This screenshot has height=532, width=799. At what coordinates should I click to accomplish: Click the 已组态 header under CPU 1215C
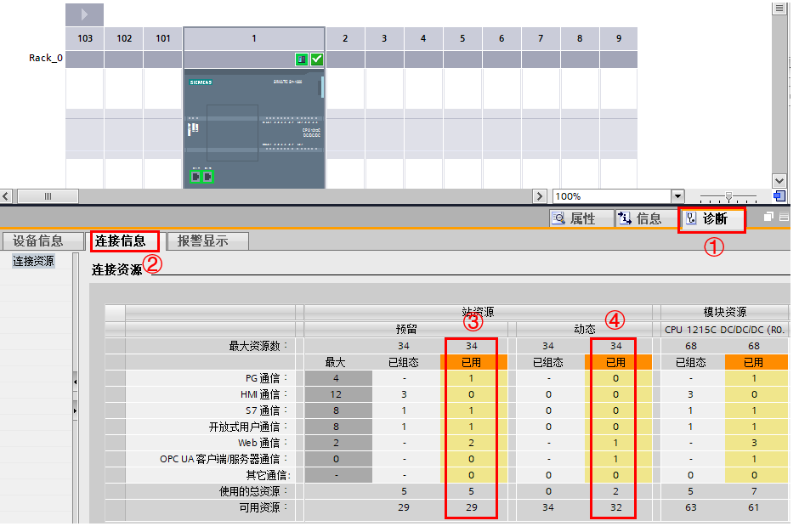(x=690, y=362)
